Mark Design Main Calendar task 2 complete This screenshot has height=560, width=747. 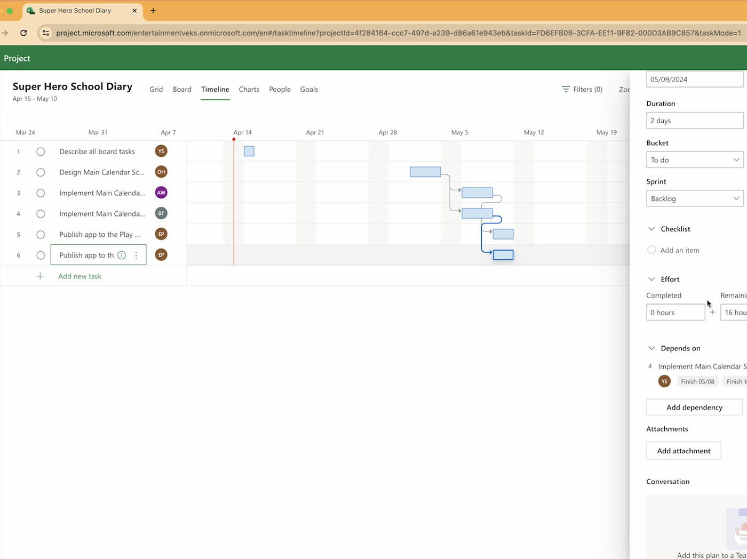[41, 172]
